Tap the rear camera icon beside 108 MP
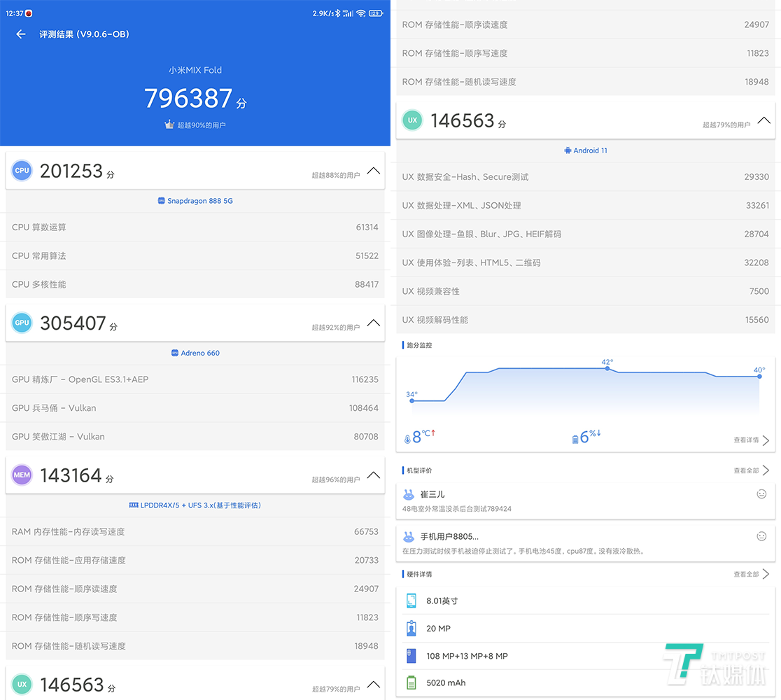This screenshot has width=781, height=700. 411,656
